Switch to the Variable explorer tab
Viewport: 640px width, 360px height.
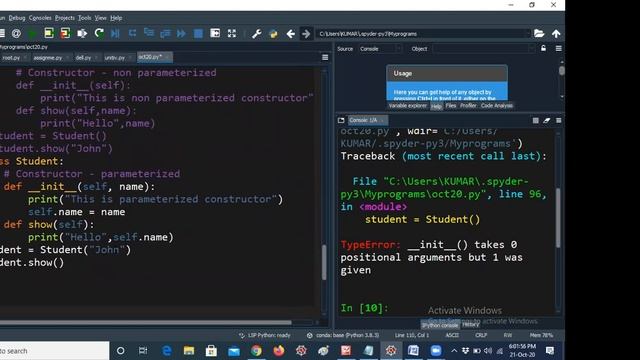(407, 106)
